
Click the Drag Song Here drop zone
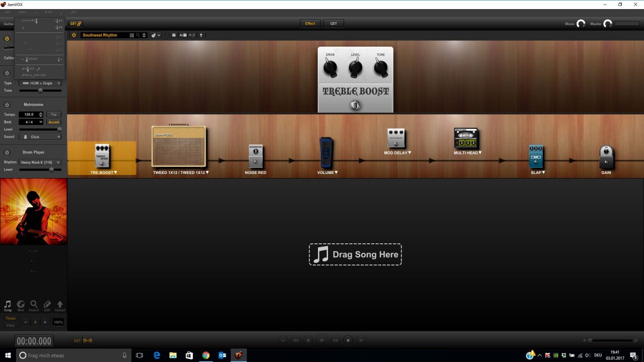[x=355, y=254]
